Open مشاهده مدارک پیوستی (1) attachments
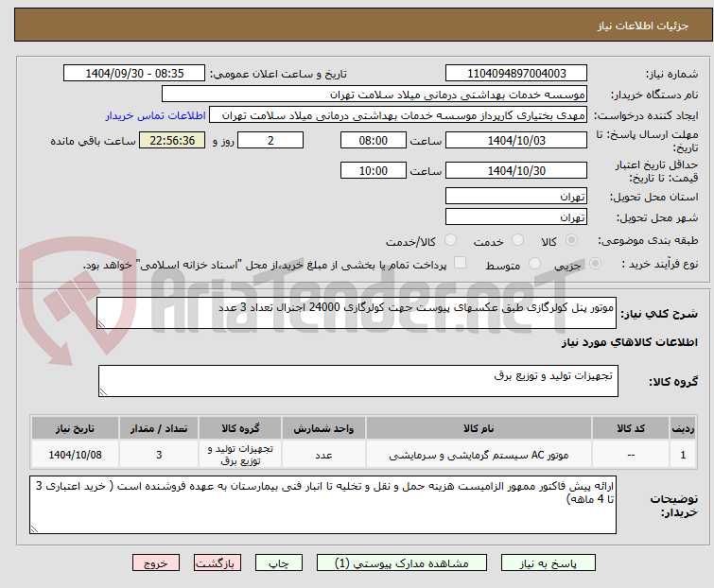 click(x=402, y=563)
